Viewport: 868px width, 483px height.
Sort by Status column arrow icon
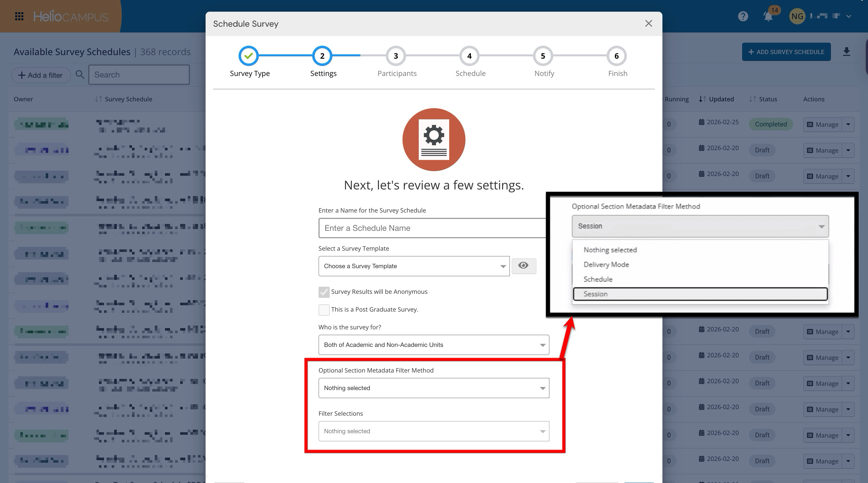click(753, 99)
